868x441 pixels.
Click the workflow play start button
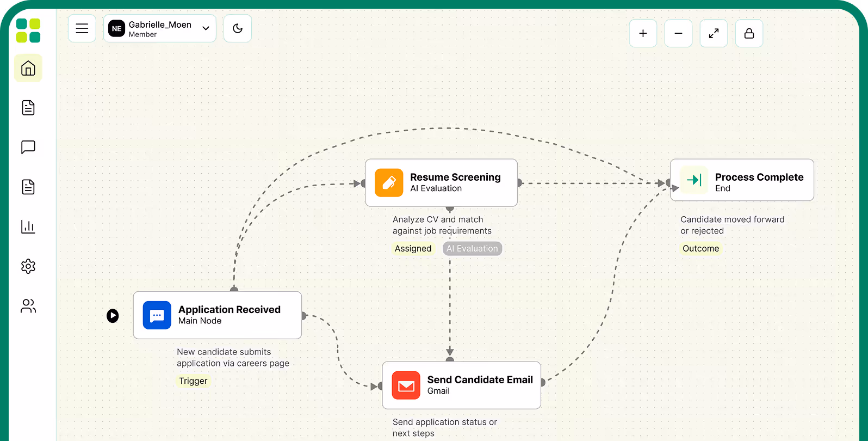click(x=113, y=316)
